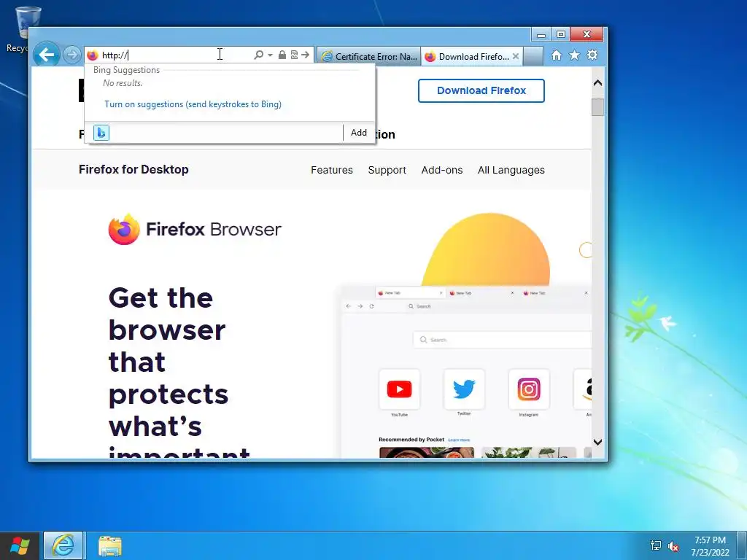This screenshot has height=560, width=747.
Task: Click the muted volume tray icon
Action: (x=673, y=546)
